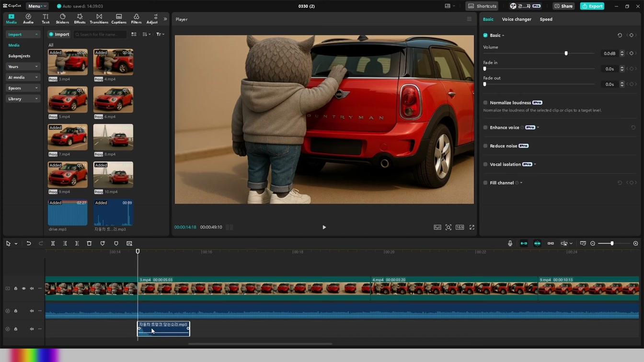Switch to Voice changer tab

(517, 19)
